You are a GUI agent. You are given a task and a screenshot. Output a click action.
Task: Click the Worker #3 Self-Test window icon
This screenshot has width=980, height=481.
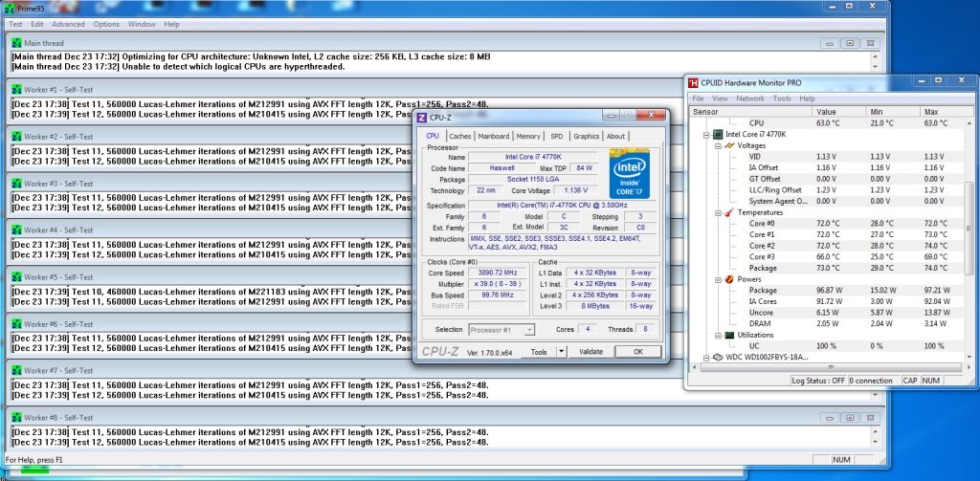17,184
